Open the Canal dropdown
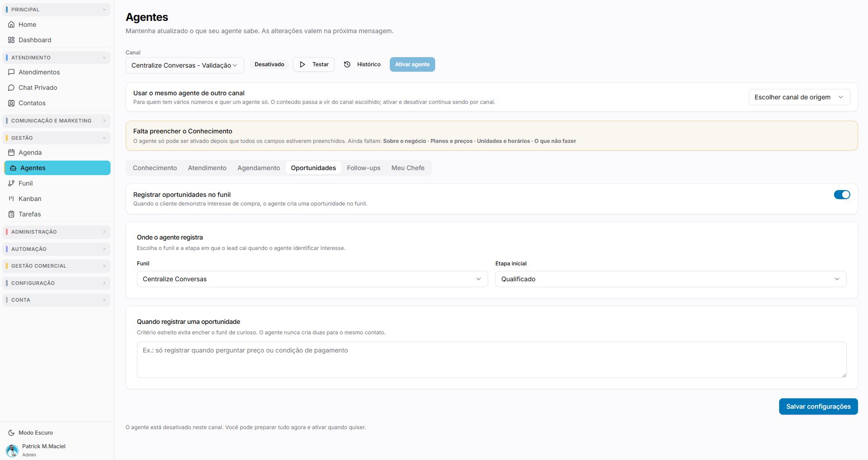Viewport: 868px width, 460px height. [185, 65]
